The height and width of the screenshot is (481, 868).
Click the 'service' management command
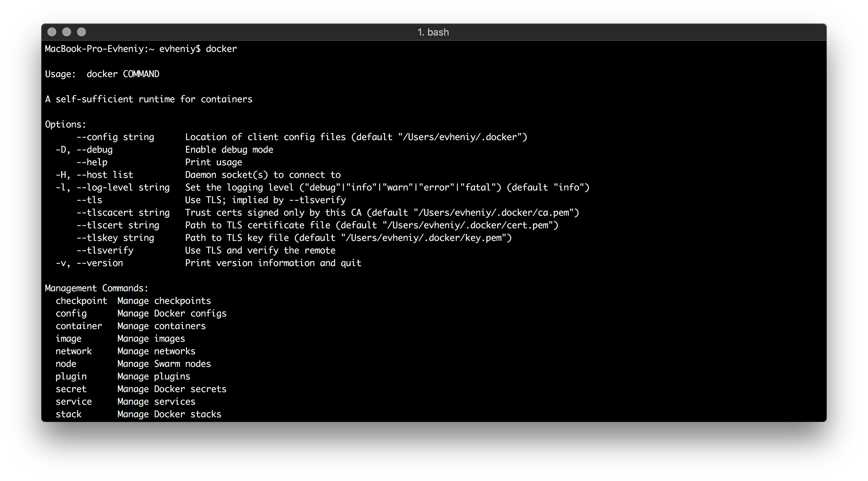[x=74, y=401]
